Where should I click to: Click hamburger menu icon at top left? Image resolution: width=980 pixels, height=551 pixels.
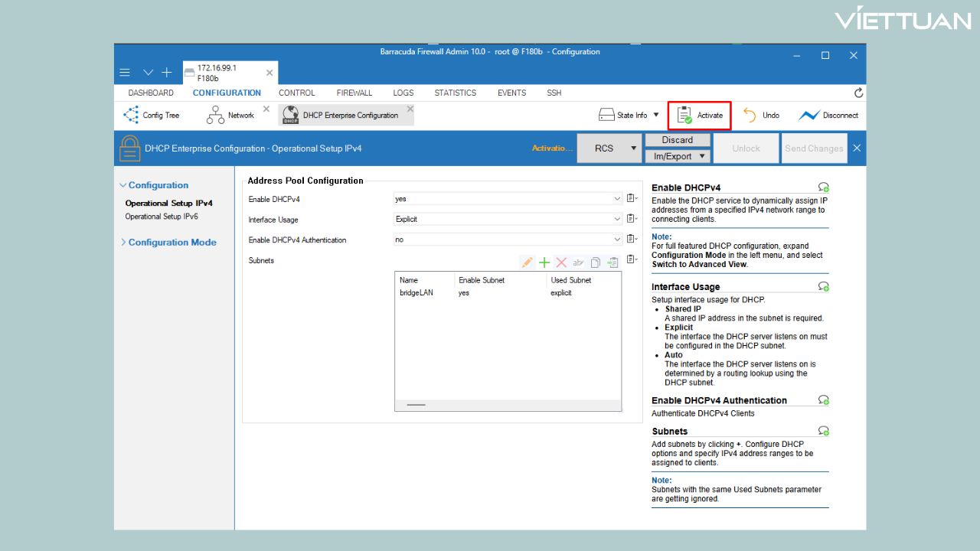point(124,73)
